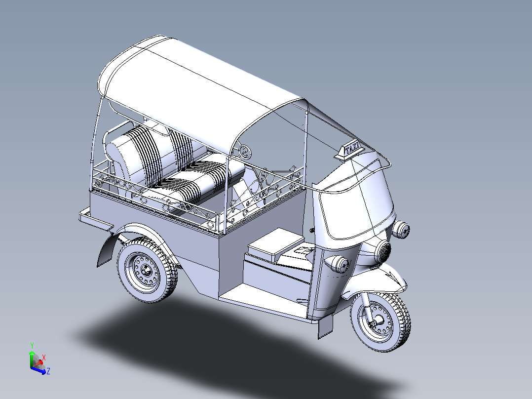Pick the rear step bumper

tap(96, 221)
